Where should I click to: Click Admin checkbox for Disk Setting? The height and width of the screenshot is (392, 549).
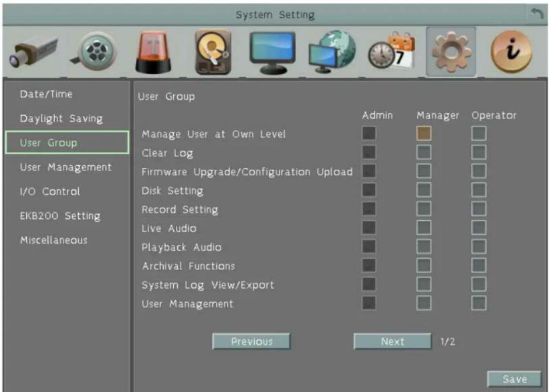[x=369, y=190]
